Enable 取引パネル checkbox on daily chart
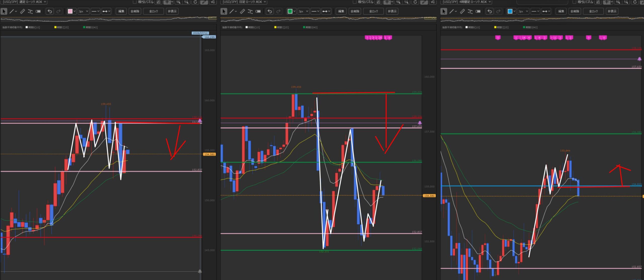The image size is (644, 280). pos(354,2)
